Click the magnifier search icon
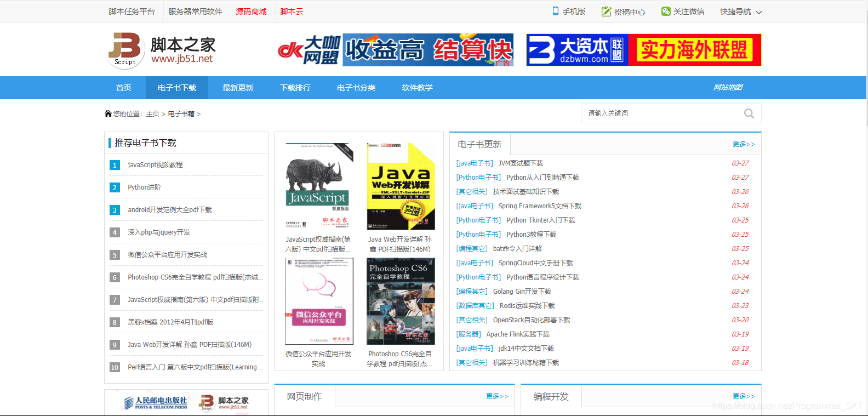Viewport: 868px width, 416px height. tap(749, 113)
